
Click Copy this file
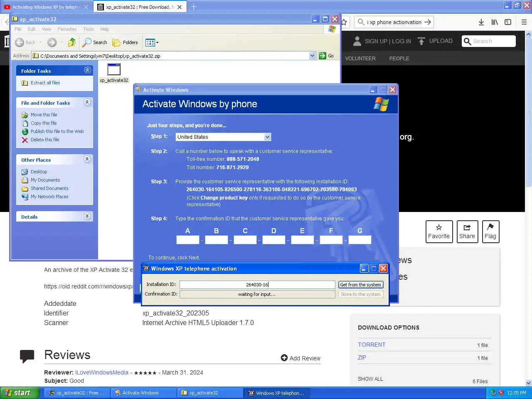tap(44, 123)
